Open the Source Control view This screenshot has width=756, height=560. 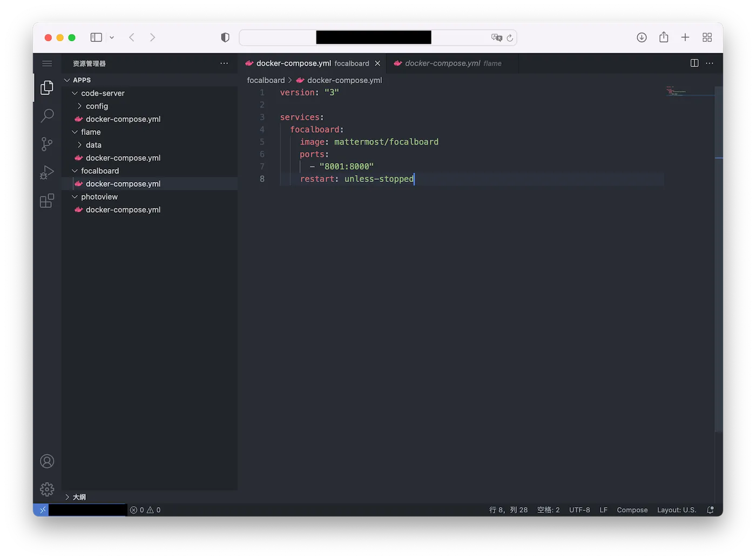coord(47,144)
